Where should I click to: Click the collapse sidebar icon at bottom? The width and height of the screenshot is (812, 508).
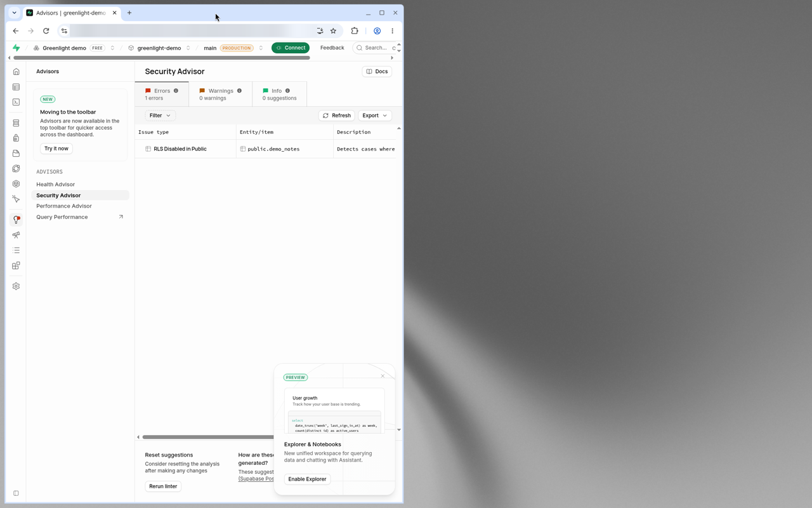pyautogui.click(x=16, y=493)
